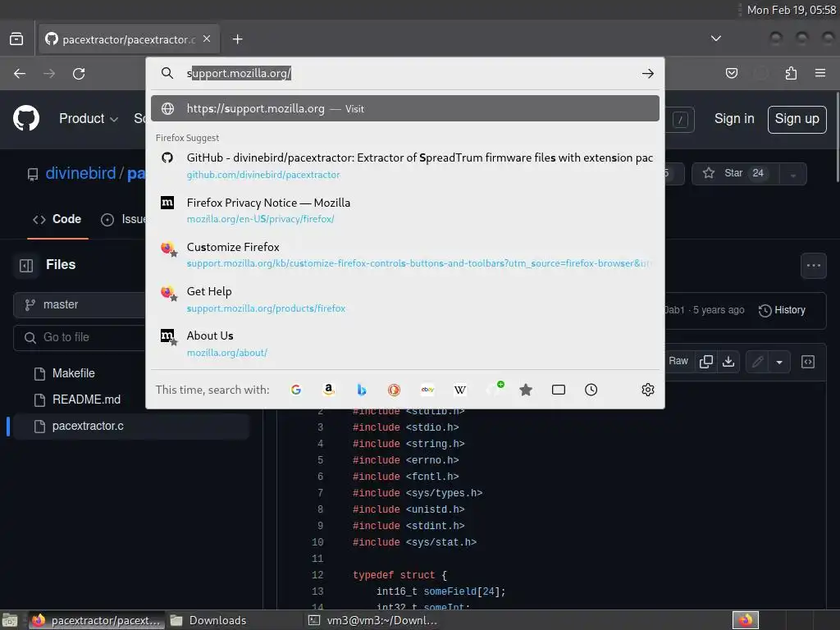840x630 pixels.
Task: Open Makefile in the file tree
Action: coord(73,373)
